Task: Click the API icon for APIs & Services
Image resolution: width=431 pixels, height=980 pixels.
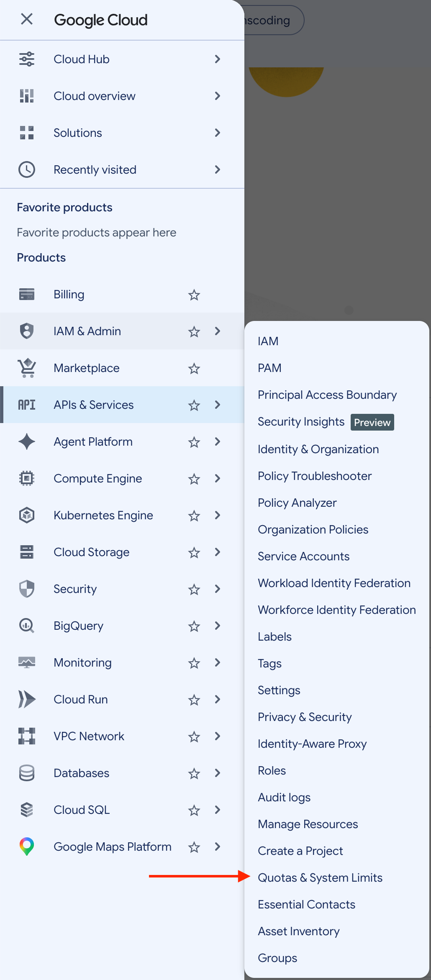Action: [27, 405]
